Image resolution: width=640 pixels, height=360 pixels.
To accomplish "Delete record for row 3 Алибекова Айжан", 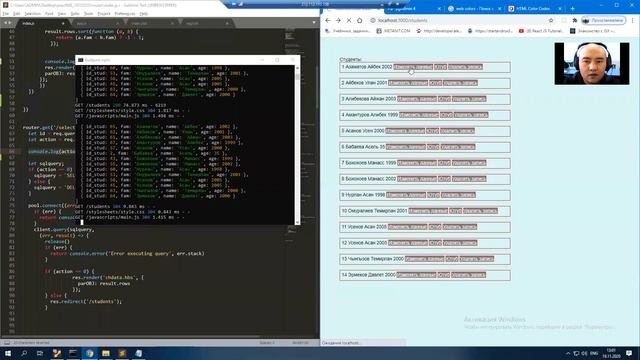I will pos(469,99).
